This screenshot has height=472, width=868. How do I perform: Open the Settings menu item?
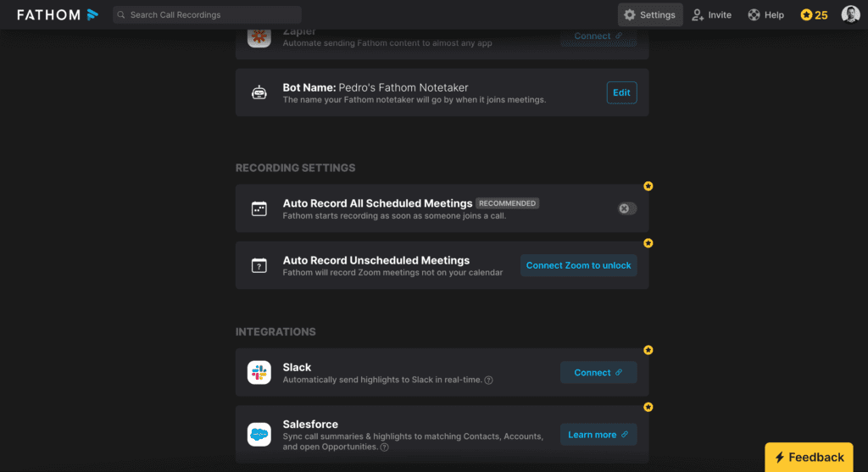pos(650,14)
